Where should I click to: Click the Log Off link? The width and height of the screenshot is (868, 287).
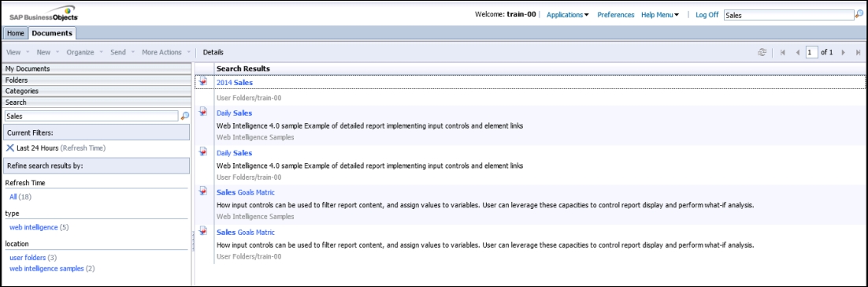pos(707,15)
